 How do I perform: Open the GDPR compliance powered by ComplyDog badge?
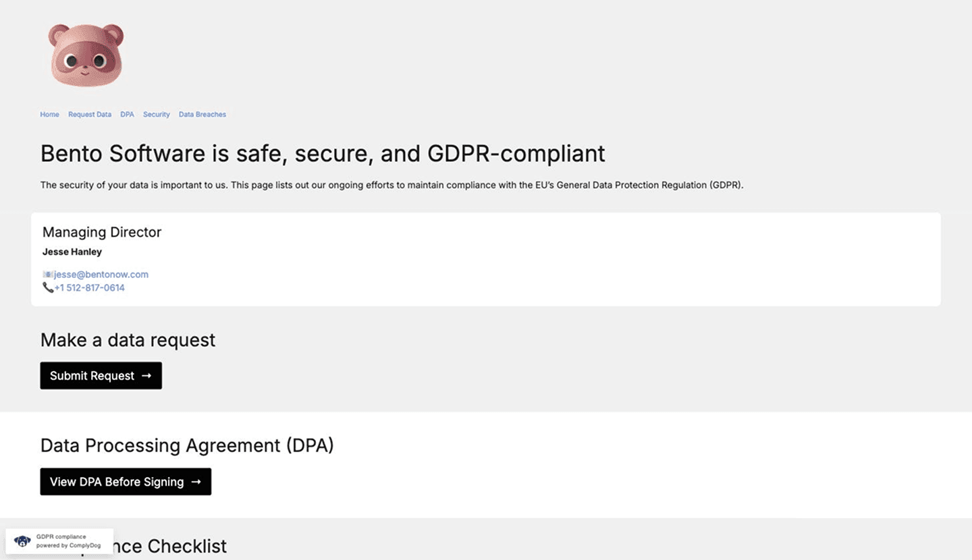tap(59, 541)
